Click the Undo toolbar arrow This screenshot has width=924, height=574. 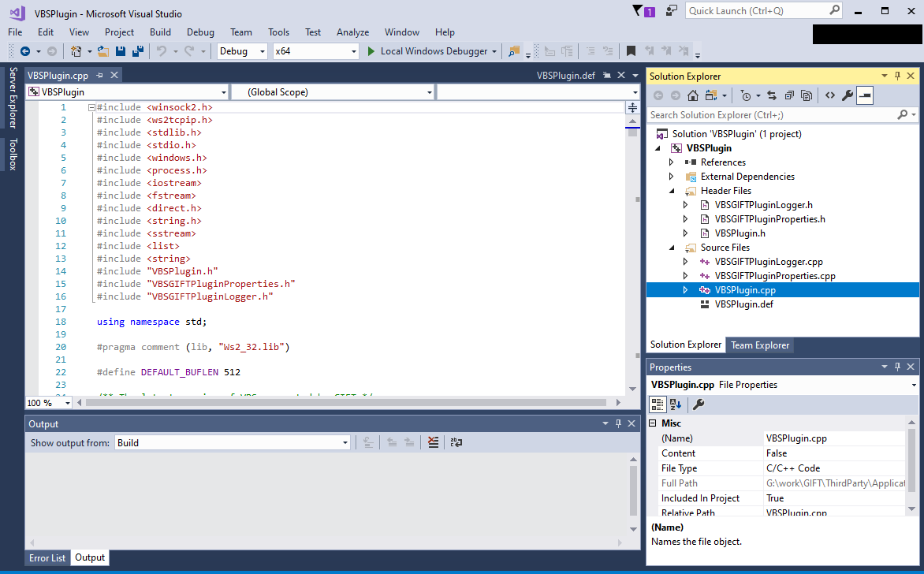[162, 51]
